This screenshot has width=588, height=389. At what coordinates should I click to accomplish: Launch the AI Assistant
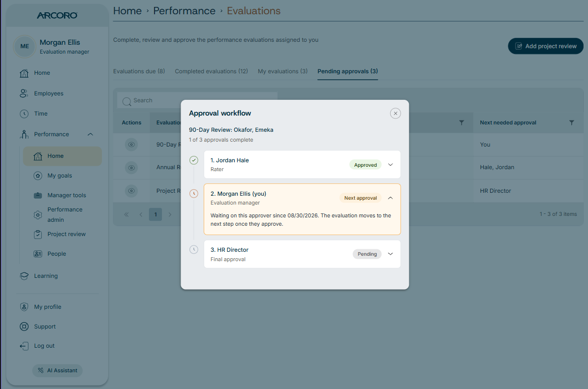(x=58, y=370)
